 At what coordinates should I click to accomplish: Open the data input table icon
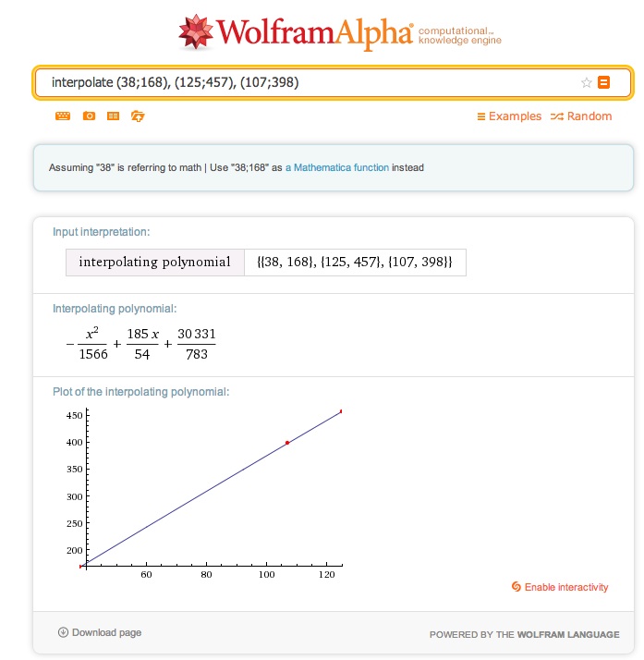pos(113,116)
